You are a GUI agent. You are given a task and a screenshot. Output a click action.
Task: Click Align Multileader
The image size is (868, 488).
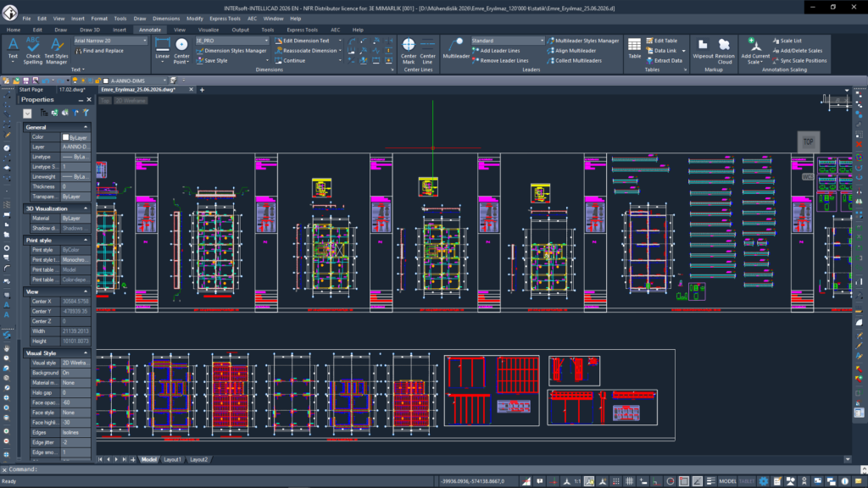tap(571, 51)
